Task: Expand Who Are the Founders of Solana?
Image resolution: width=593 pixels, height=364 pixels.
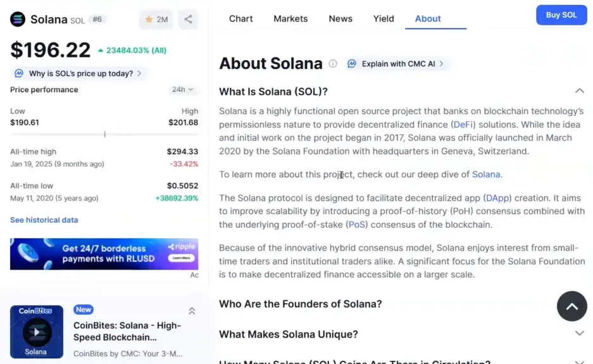Action: pos(300,304)
